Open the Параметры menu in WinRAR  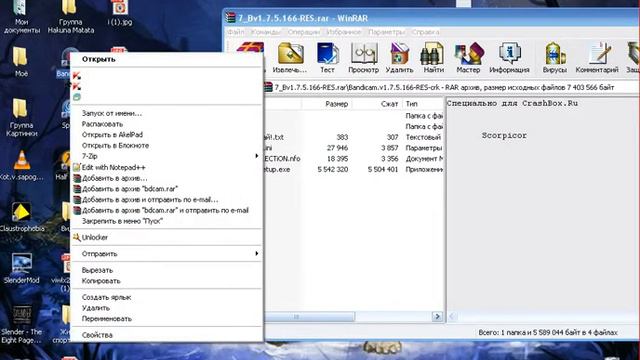pos(387,32)
